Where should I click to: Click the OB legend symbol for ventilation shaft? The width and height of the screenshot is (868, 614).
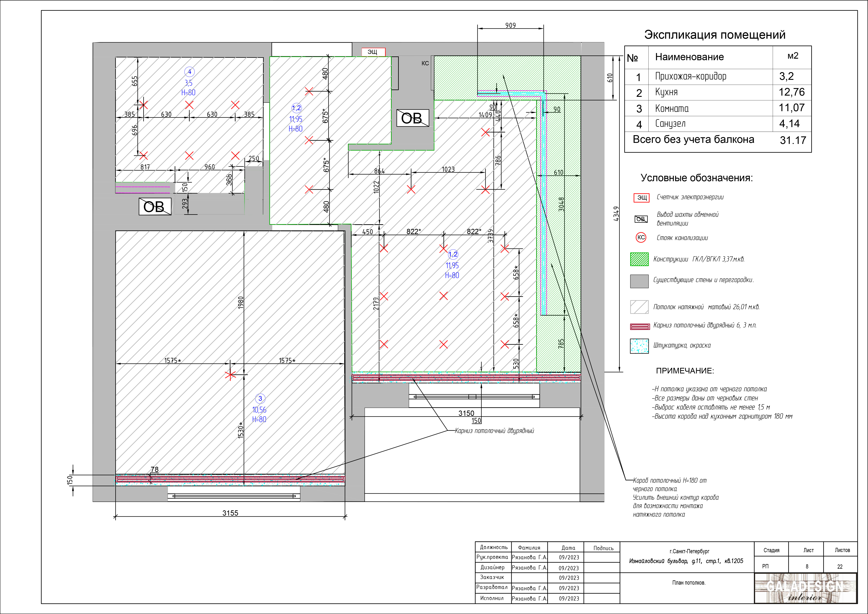641,219
